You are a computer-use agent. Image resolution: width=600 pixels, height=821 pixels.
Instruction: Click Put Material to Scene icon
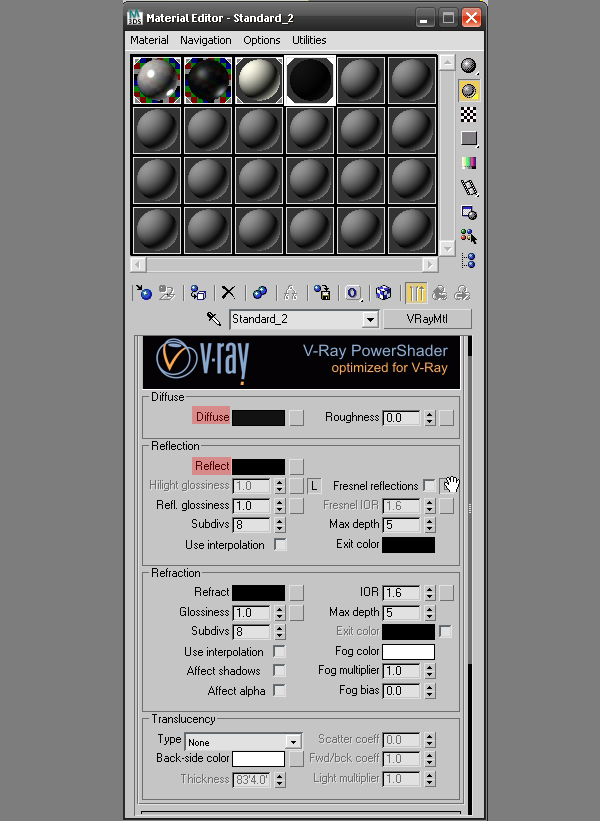167,293
